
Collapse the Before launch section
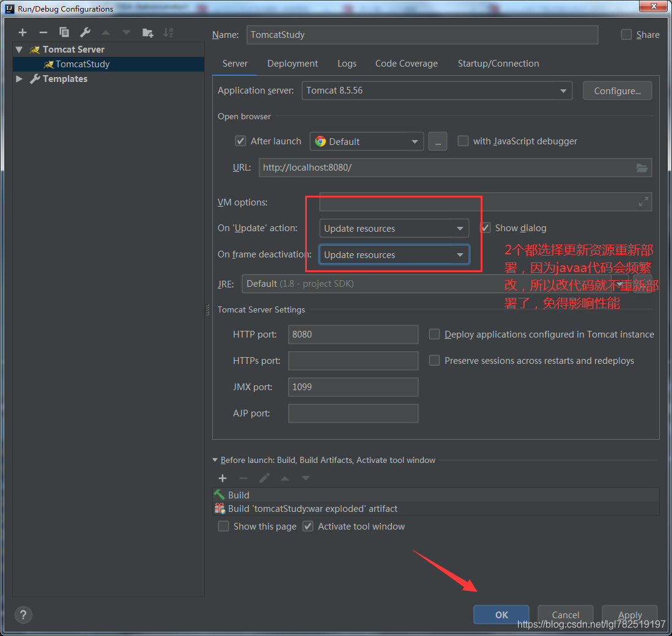[215, 460]
